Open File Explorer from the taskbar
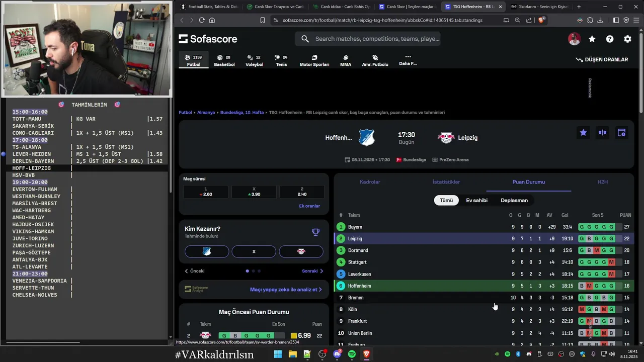This screenshot has width=644, height=362. (x=292, y=354)
